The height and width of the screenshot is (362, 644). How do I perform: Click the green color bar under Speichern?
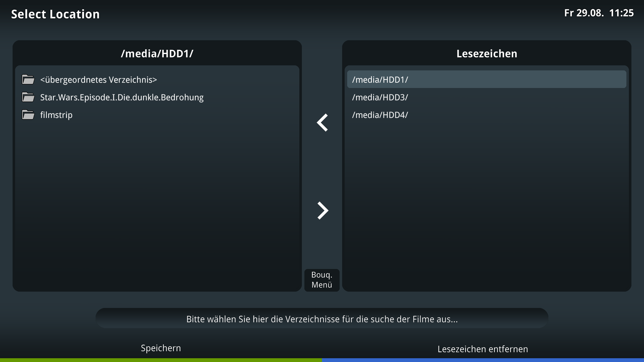coord(161,360)
